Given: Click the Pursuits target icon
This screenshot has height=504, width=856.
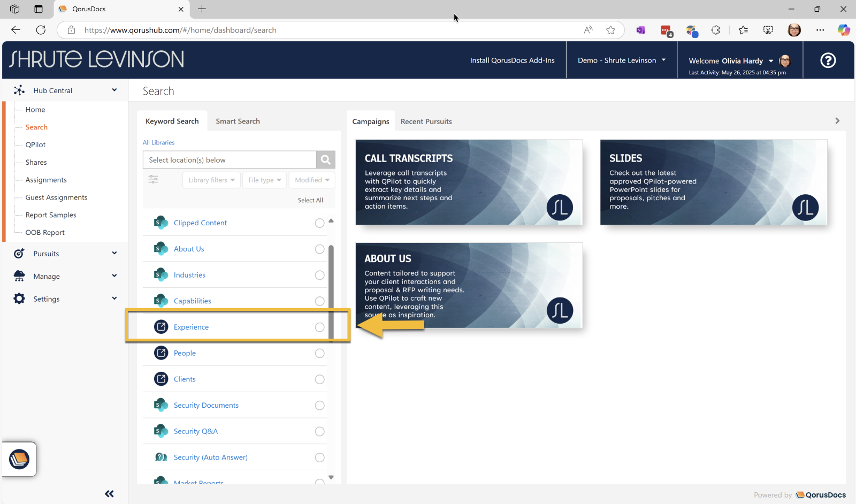Looking at the screenshot, I should click(x=19, y=254).
